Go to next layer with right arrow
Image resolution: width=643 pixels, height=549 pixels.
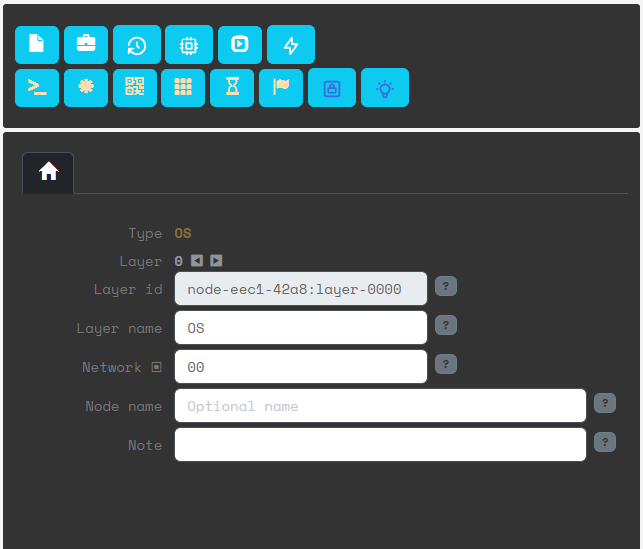point(216,261)
